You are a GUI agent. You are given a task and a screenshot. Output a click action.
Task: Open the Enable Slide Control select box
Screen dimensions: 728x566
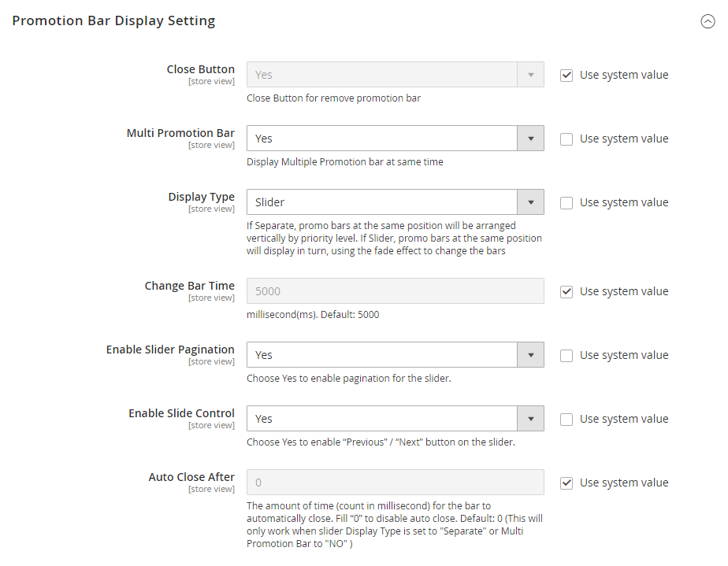(x=382, y=419)
